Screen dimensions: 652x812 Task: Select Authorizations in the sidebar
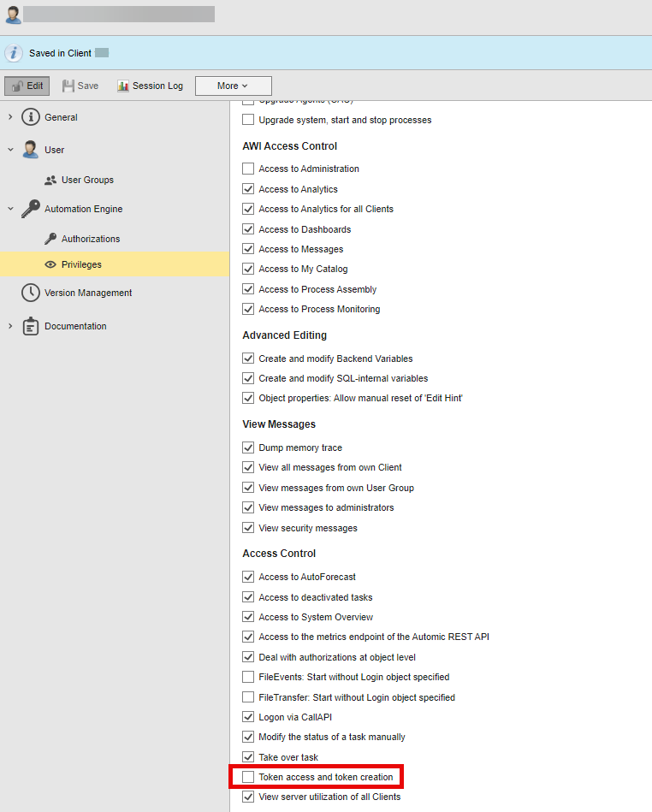(x=90, y=239)
